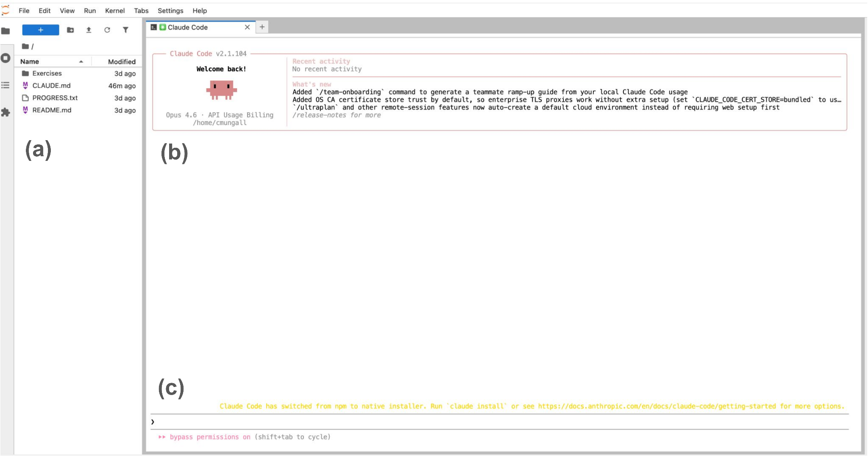
Task: Open the Tabs menu
Action: click(x=141, y=11)
